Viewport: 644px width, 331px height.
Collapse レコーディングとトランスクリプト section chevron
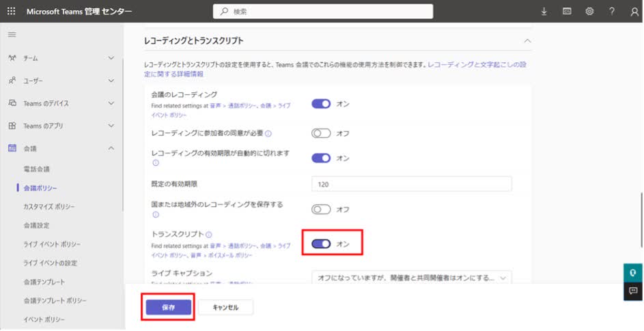coord(528,41)
